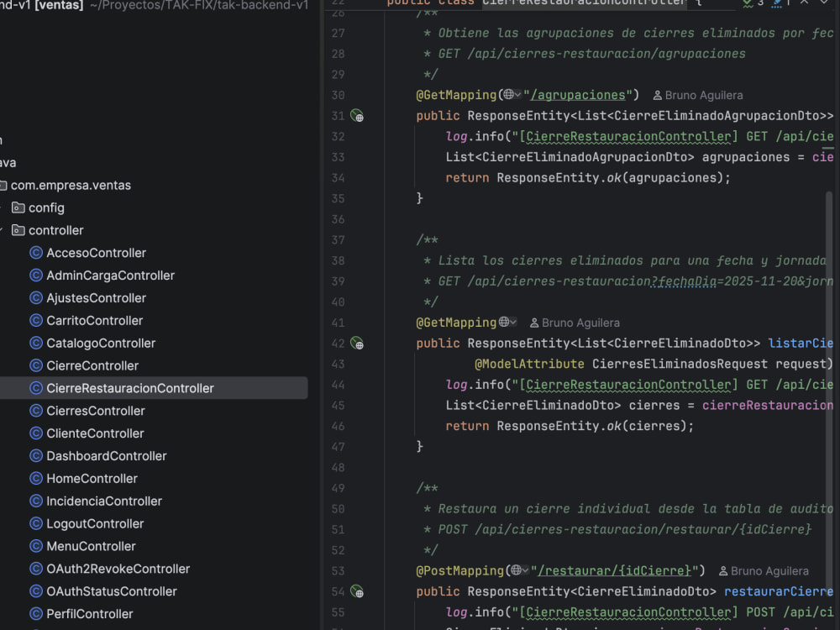Viewport: 840px width, 630px height.
Task: Click the class icon beside AdminCargaController
Action: [36, 275]
